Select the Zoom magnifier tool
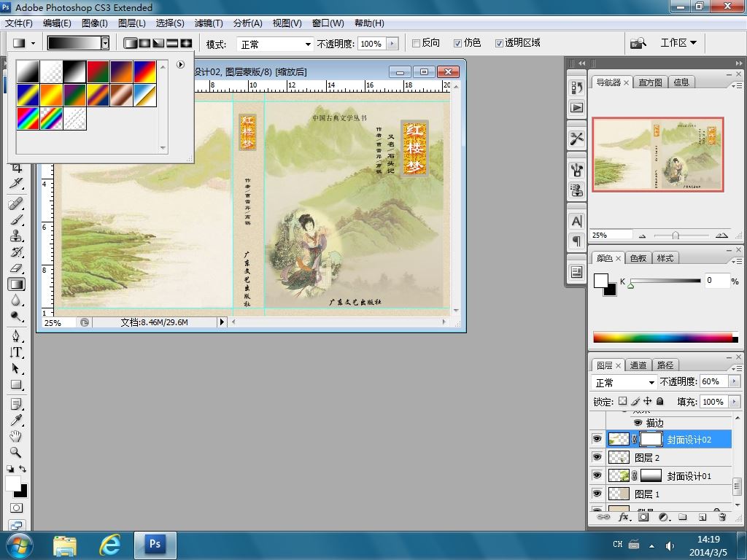747x560 pixels. [16, 452]
